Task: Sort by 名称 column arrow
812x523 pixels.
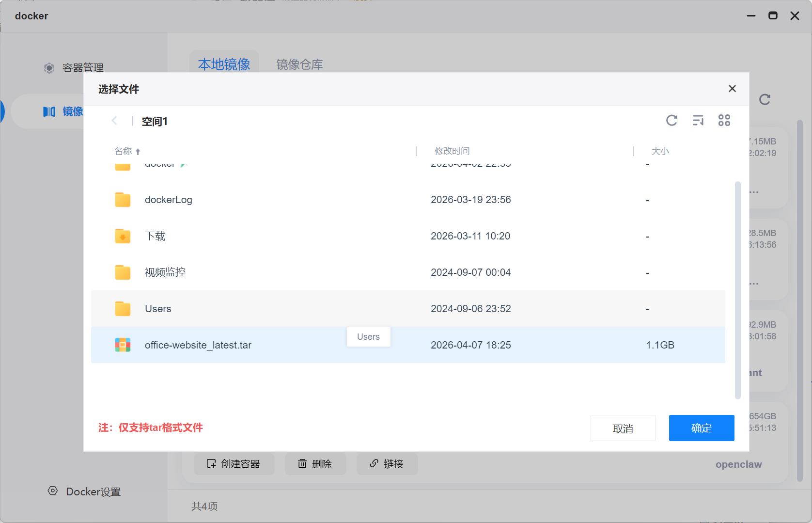Action: (138, 152)
